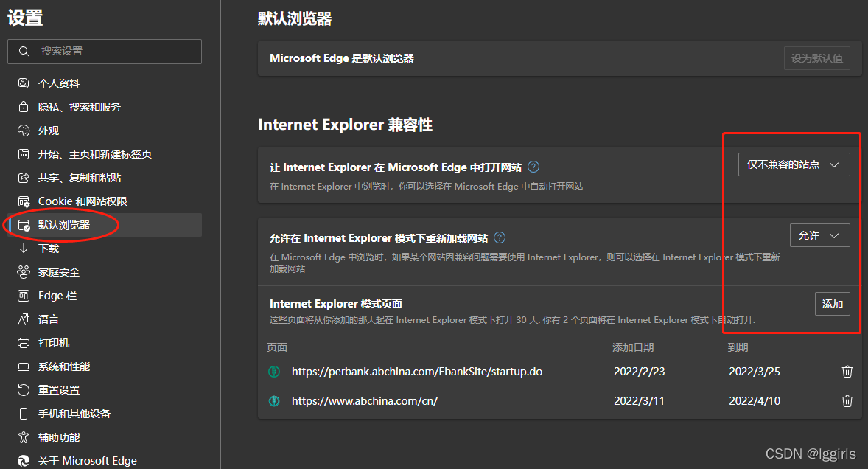
Task: Click the 开始、主页和新建标签页 icon
Action: pos(24,154)
